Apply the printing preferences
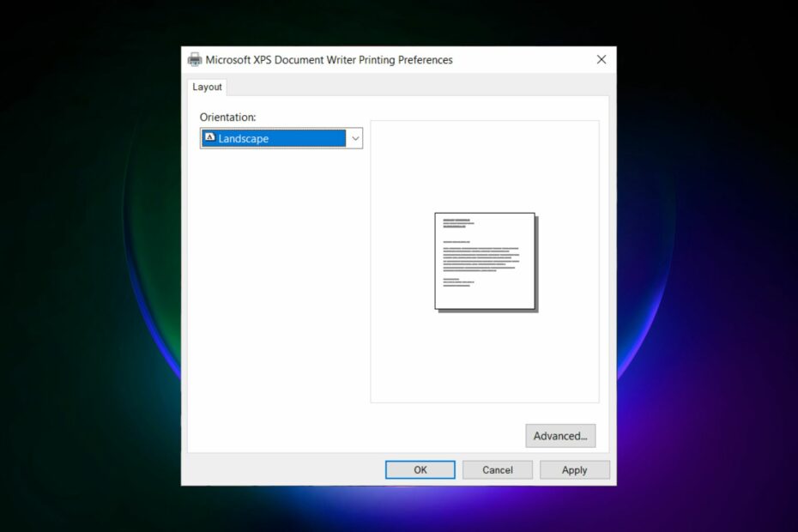The image size is (798, 532). 575,470
